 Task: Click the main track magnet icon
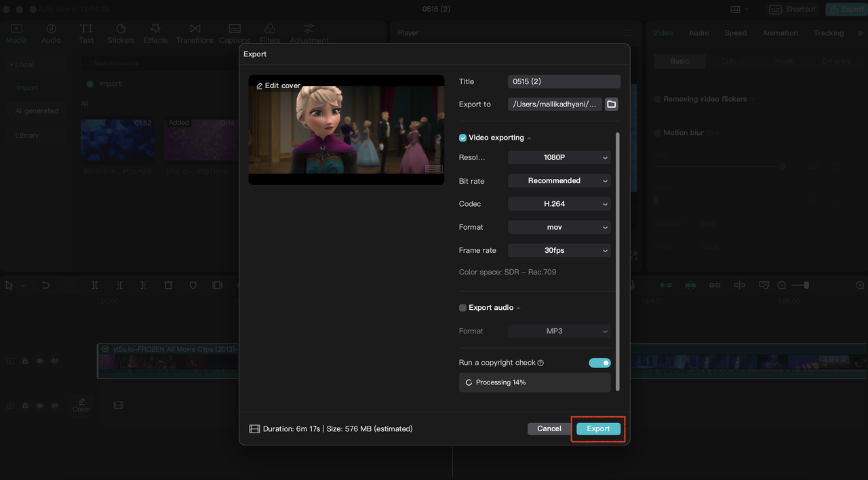click(666, 285)
